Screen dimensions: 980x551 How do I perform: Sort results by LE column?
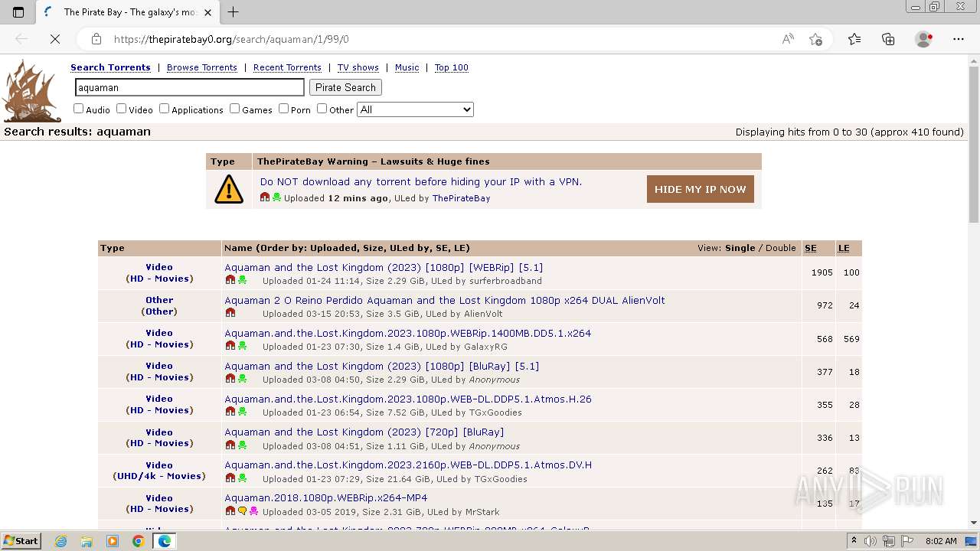844,248
